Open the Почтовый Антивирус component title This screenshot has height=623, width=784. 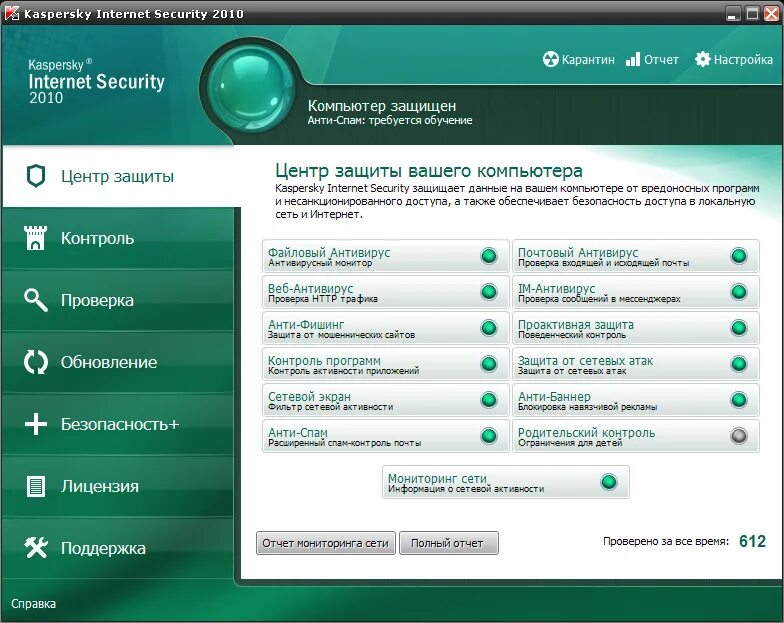pos(578,252)
